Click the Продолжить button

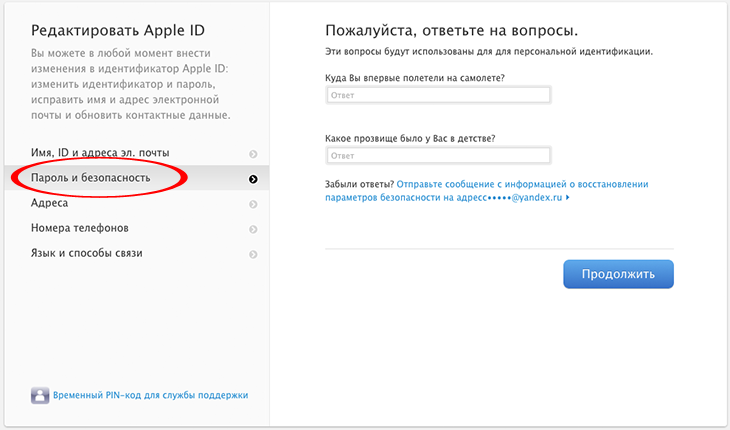pos(618,274)
